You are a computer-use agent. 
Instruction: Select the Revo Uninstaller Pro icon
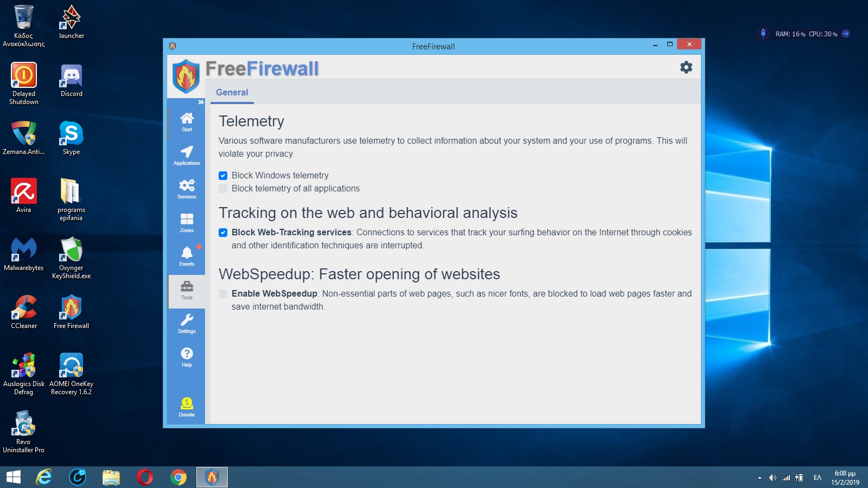24,432
